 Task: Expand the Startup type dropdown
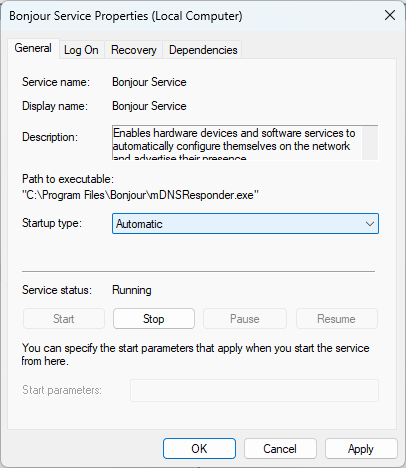[x=245, y=224]
